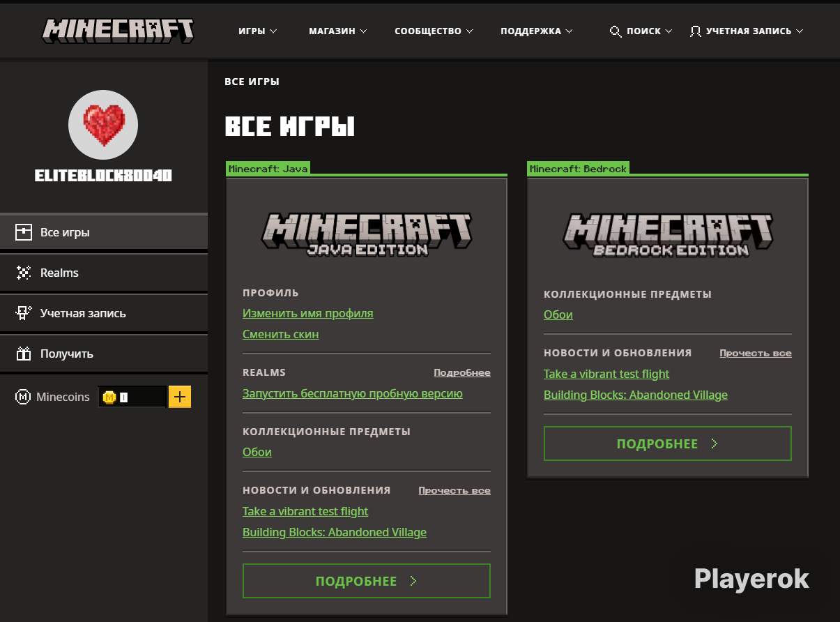The image size is (840, 622).
Task: Click the account person icon in header
Action: 695,31
